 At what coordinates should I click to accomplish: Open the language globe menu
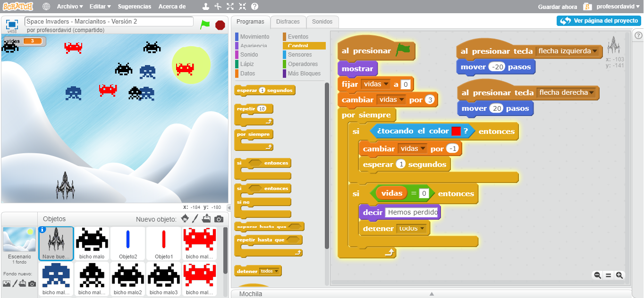tap(46, 7)
